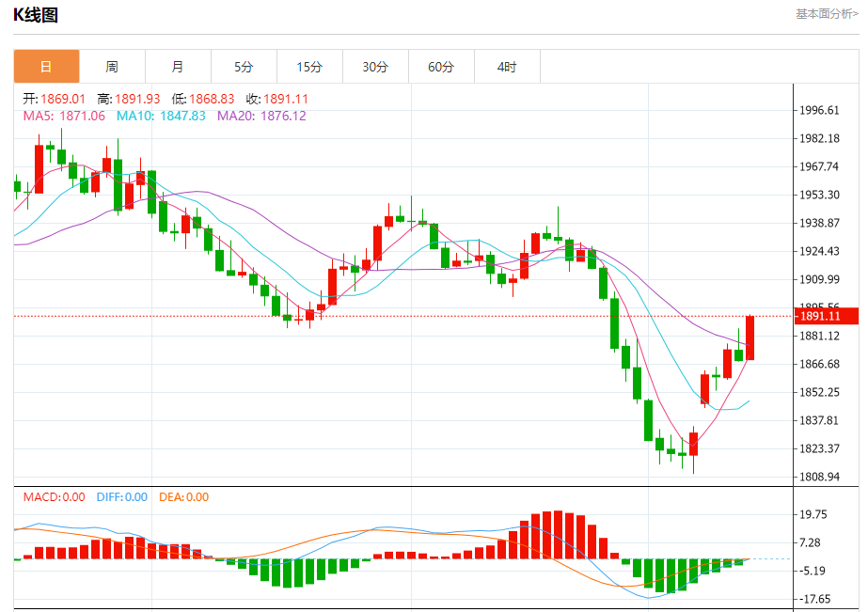Click the MA20: 1876.12 label
Image resolution: width=868 pixels, height=612 pixels.
point(261,116)
